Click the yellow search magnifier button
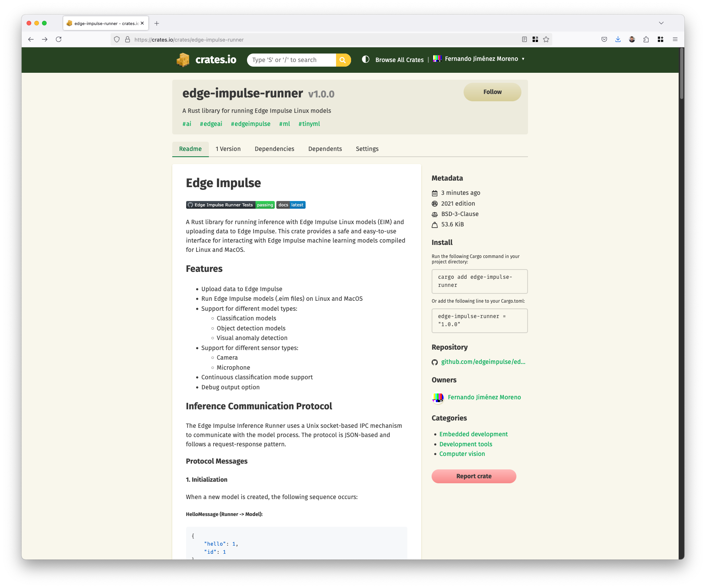Image resolution: width=706 pixels, height=588 pixels. tap(343, 60)
